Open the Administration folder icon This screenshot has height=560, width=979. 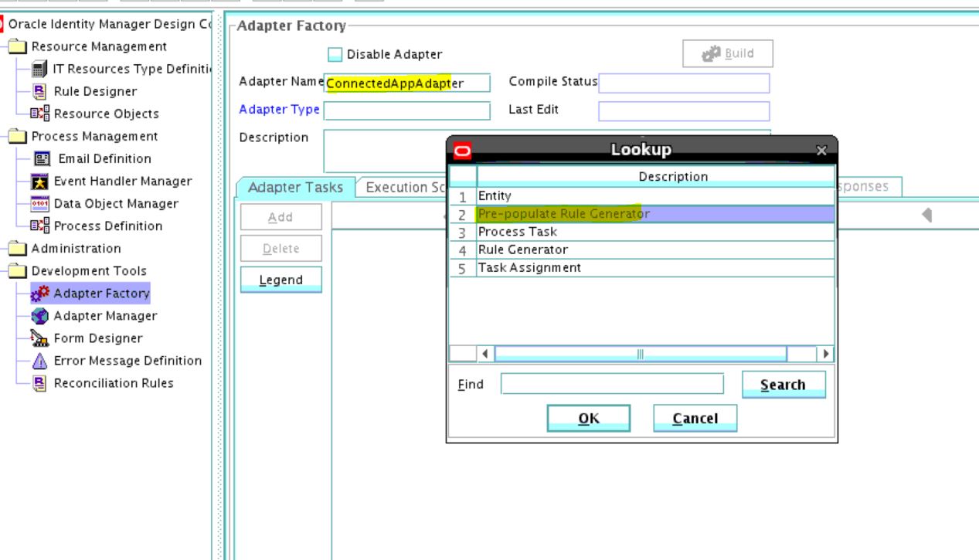tap(17, 248)
